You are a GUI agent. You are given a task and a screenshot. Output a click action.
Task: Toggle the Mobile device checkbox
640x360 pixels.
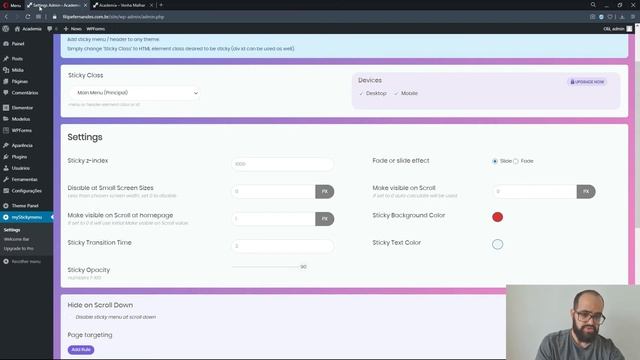pyautogui.click(x=396, y=93)
